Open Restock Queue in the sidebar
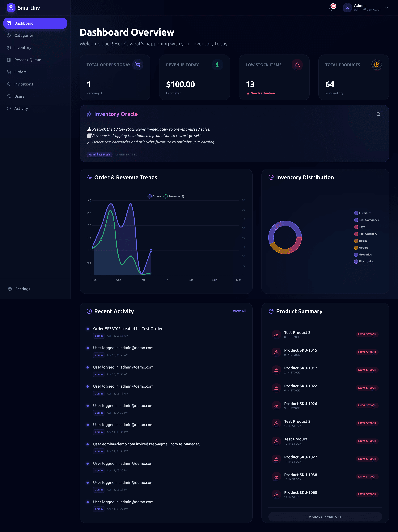398x532 pixels. click(35, 60)
